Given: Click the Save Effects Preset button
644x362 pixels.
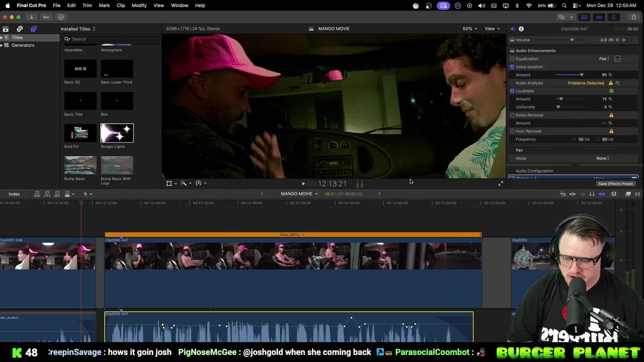Looking at the screenshot, I should point(615,184).
